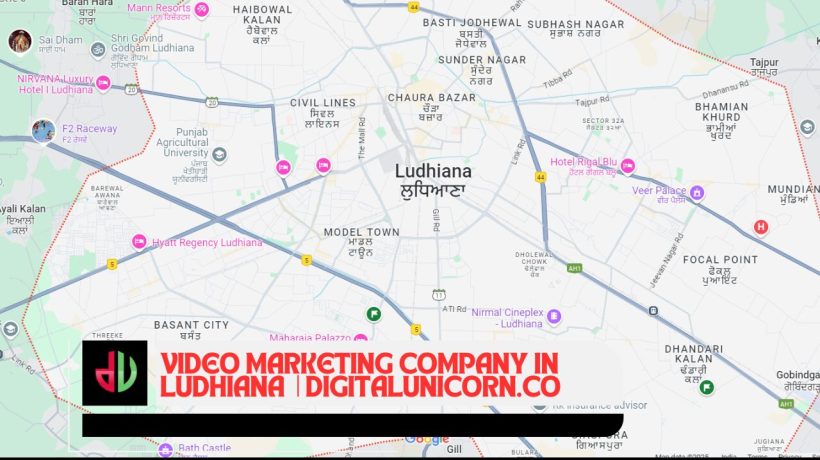Screen dimensions: 820x460
Task: Click the green flag pin by Dhandari Kalan
Action: [707, 387]
